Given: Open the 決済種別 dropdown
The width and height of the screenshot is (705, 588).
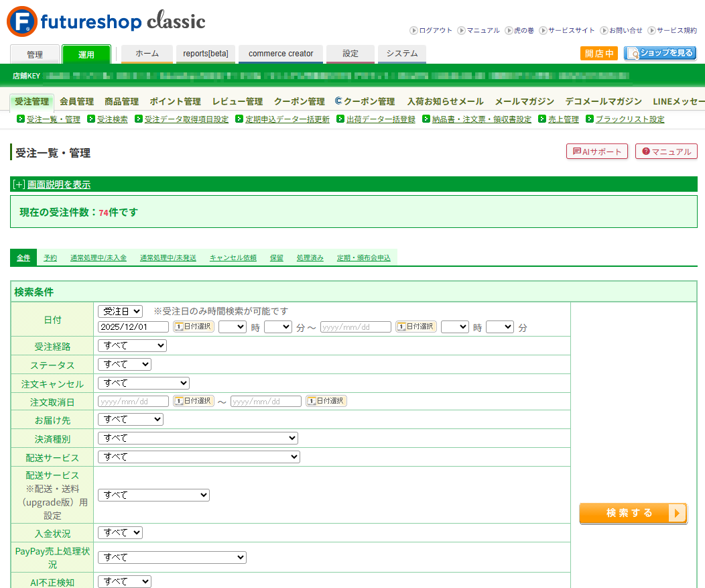Looking at the screenshot, I should click(x=198, y=437).
